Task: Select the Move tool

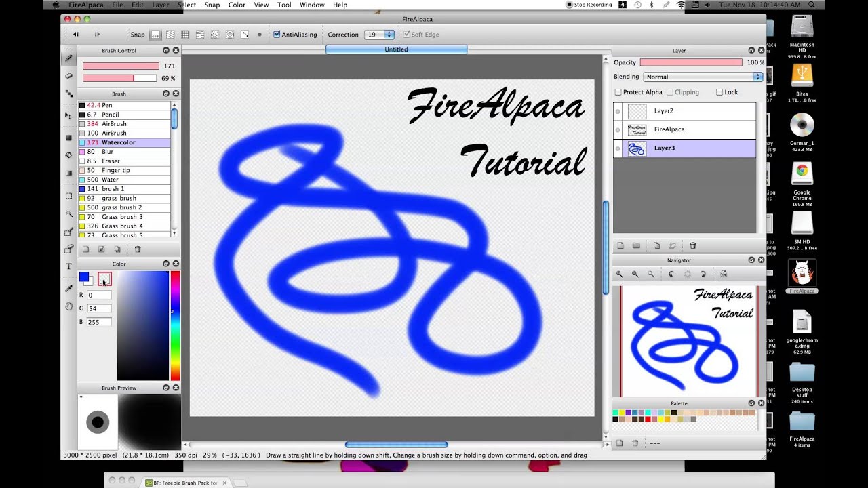Action: tap(68, 116)
